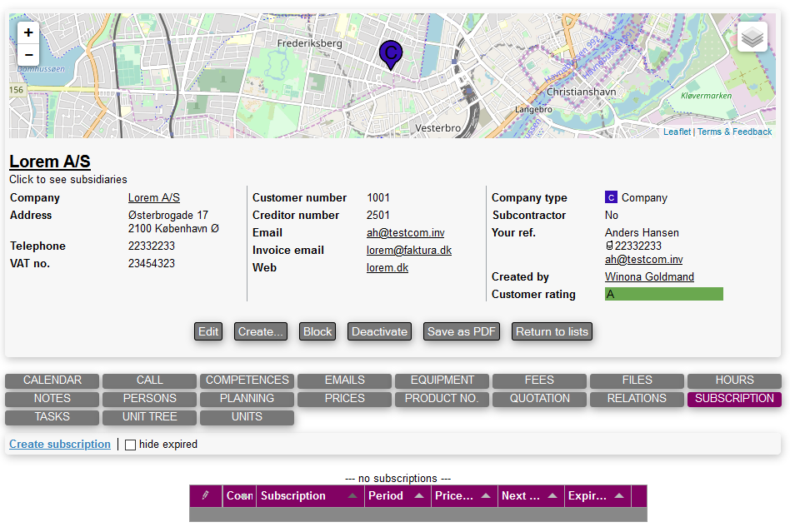Image resolution: width=790 pixels, height=532 pixels.
Task: Open the map layers control
Action: pyautogui.click(x=752, y=37)
